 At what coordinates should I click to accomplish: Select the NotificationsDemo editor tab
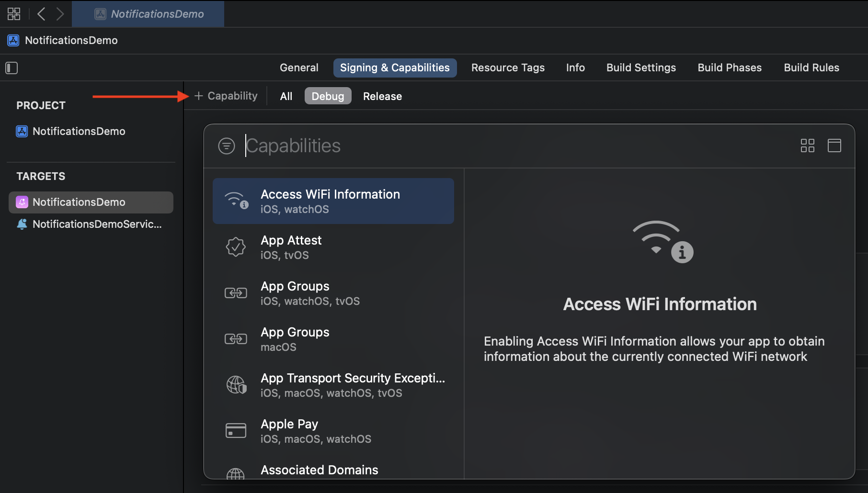[x=148, y=14]
